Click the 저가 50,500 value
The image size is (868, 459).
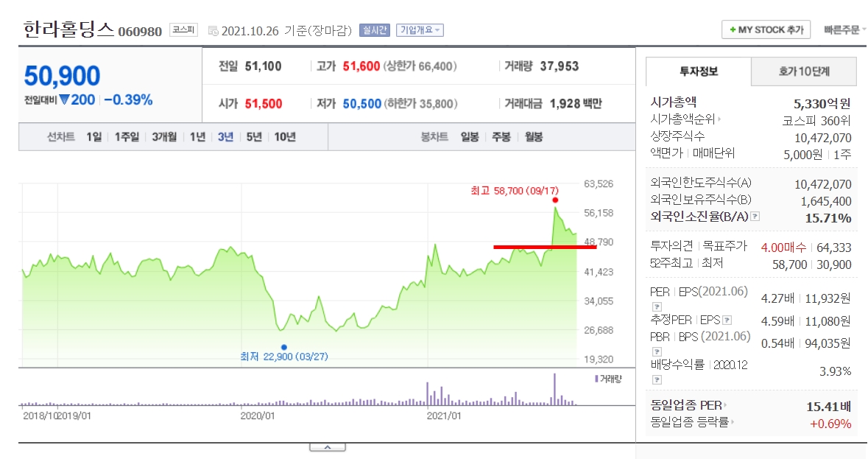(x=361, y=104)
